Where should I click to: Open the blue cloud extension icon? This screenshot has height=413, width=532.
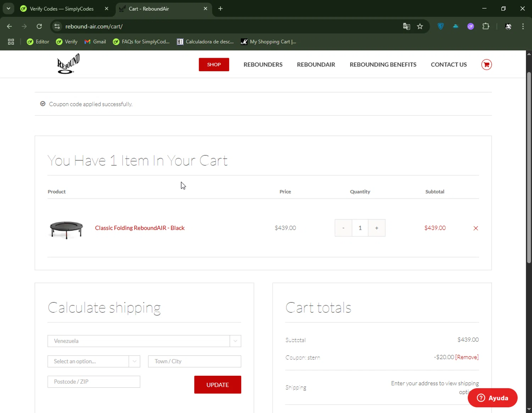456,26
